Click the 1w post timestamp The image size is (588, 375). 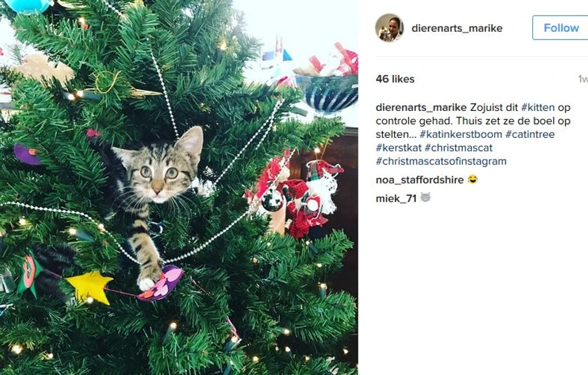tap(582, 80)
